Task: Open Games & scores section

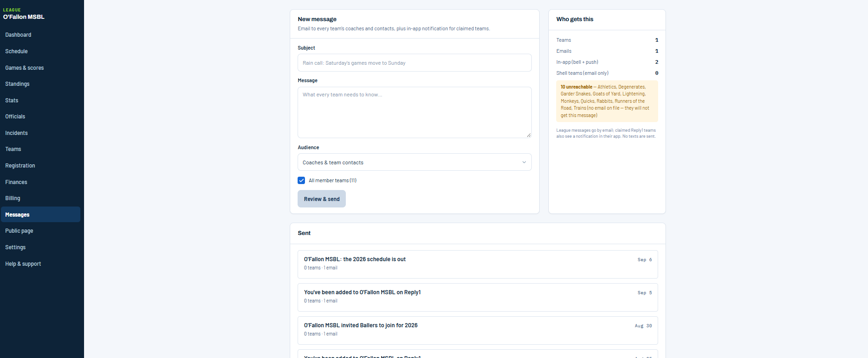Action: click(x=24, y=68)
